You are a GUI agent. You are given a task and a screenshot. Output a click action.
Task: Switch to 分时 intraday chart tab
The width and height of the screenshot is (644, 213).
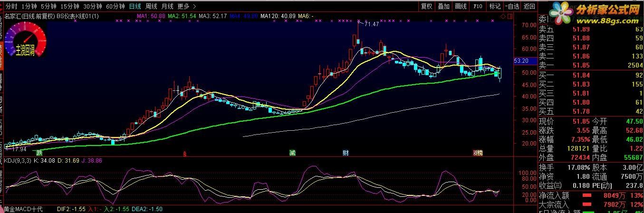[x=11, y=6]
